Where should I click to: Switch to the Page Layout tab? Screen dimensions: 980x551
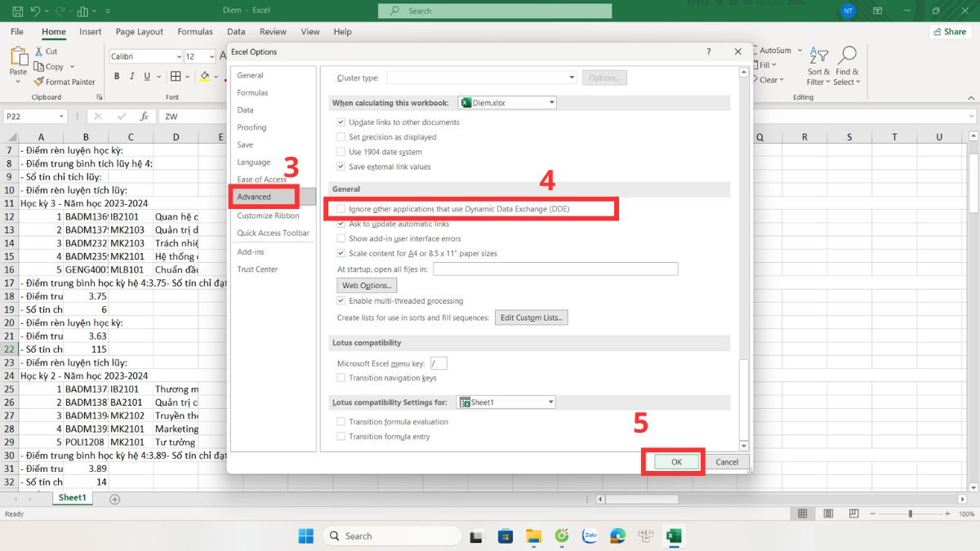(x=140, y=32)
